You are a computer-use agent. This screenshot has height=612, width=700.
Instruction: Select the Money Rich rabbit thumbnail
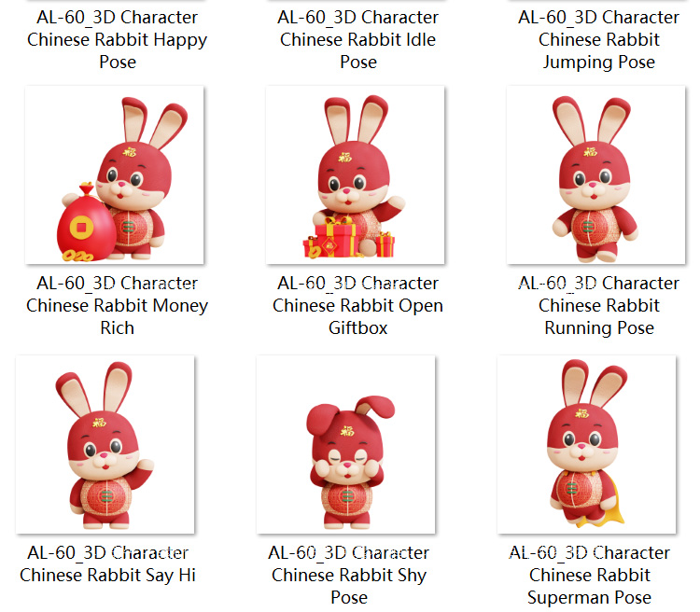click(x=115, y=175)
